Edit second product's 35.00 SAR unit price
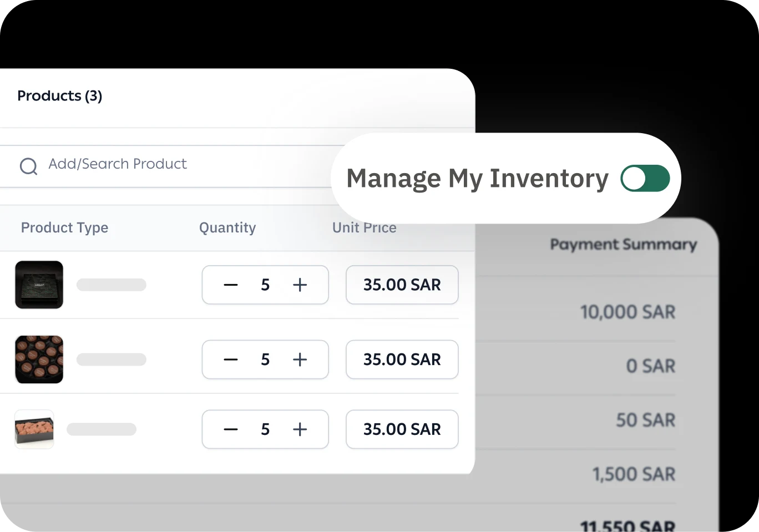Viewport: 759px width, 532px height. [402, 359]
